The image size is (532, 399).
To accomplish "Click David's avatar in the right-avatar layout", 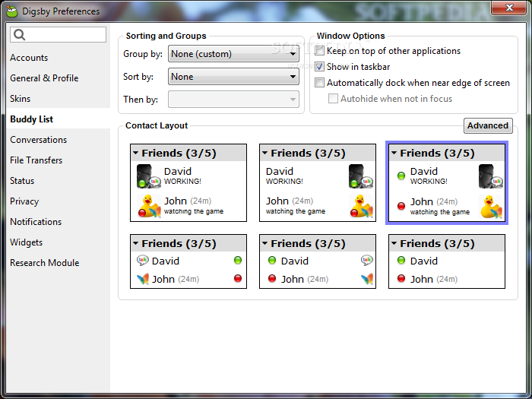I will point(361,176).
